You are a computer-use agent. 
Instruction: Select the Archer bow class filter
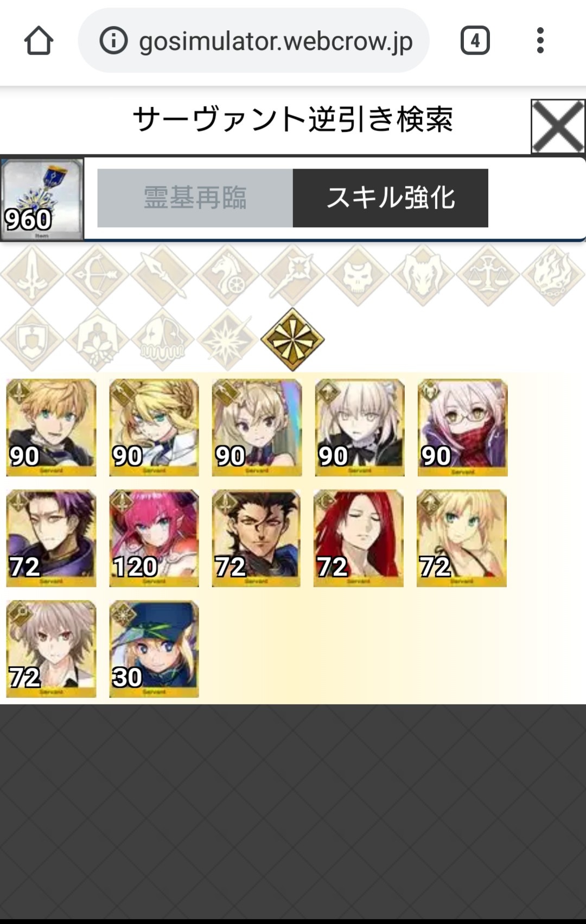pos(97,274)
